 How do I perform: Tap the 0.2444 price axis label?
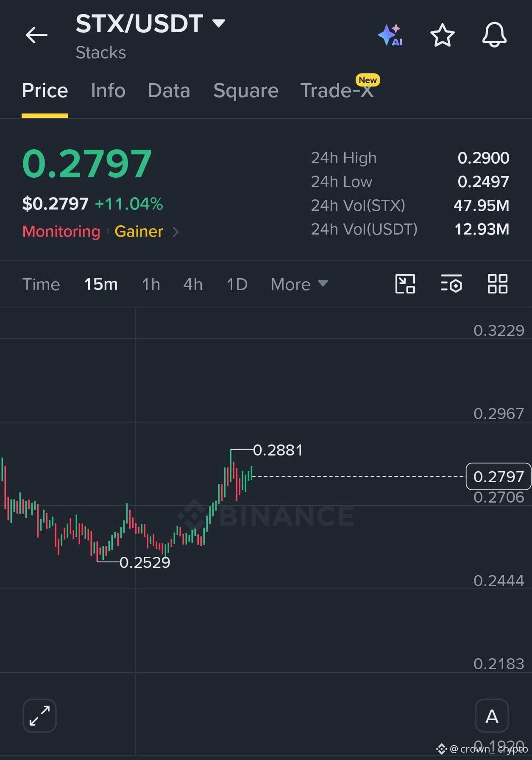click(499, 581)
